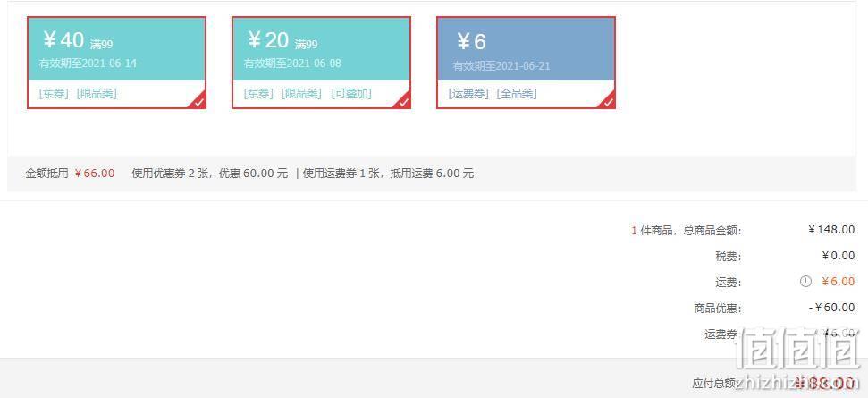The width and height of the screenshot is (868, 398).
Task: Click the ¥66.00 金额抵用 amount
Action: 95,174
